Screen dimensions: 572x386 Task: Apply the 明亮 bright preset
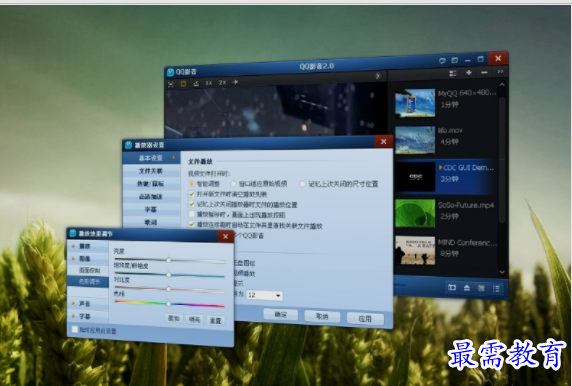tap(194, 320)
